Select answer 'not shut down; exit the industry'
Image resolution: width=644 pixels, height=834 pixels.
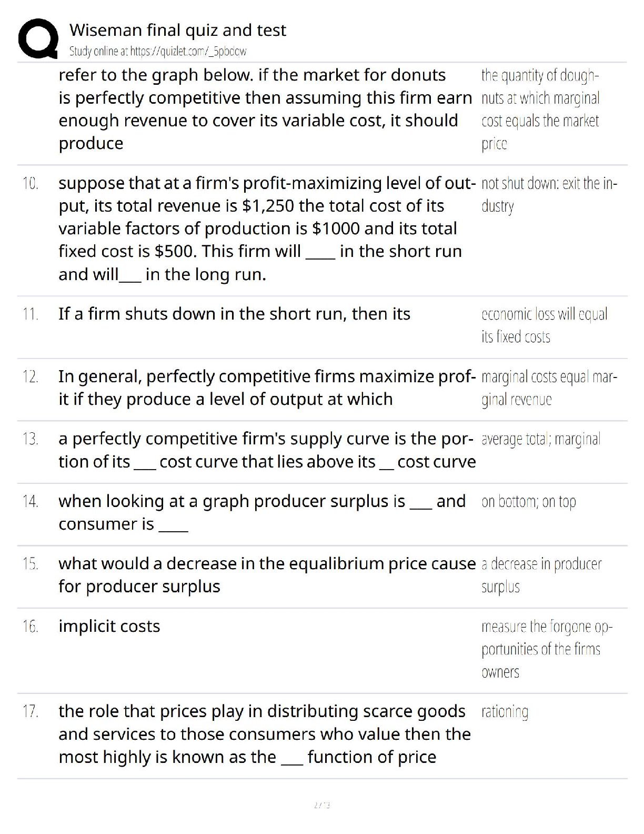pos(549,195)
